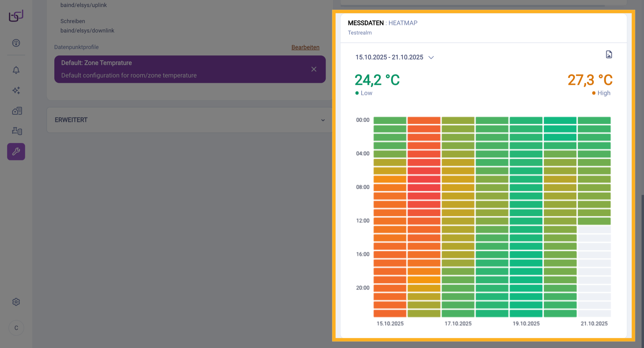Click the Testrealm link under Messdaten
The height and width of the screenshot is (348, 644).
coord(360,33)
